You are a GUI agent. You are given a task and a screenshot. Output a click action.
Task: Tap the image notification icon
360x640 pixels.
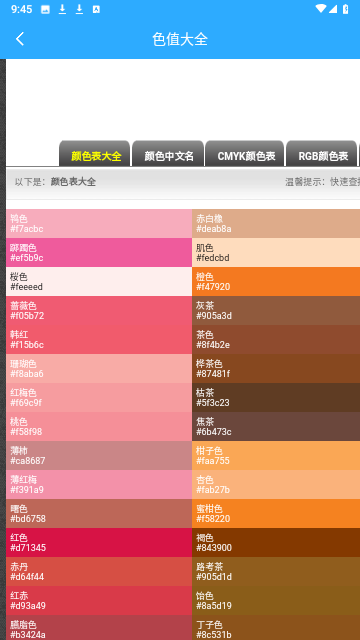[x=45, y=9]
